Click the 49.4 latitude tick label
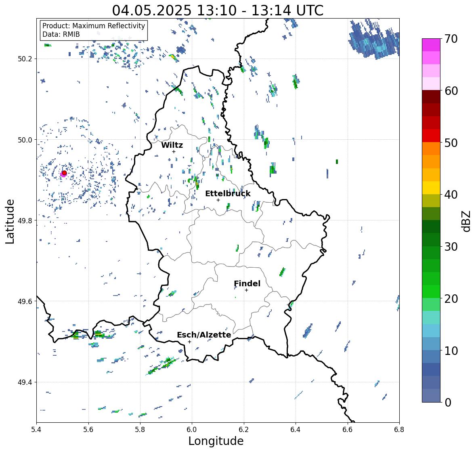Screen dimensions: 476x451 click(25, 382)
